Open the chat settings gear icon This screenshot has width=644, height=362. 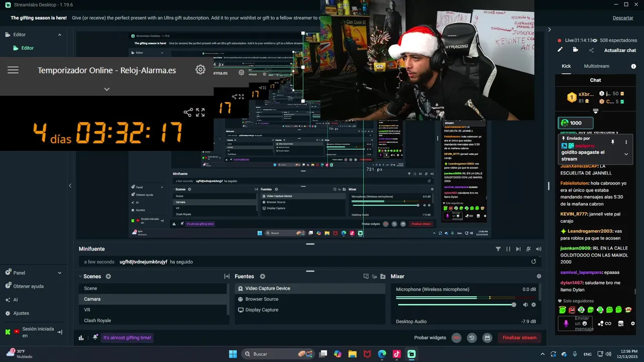click(x=633, y=323)
